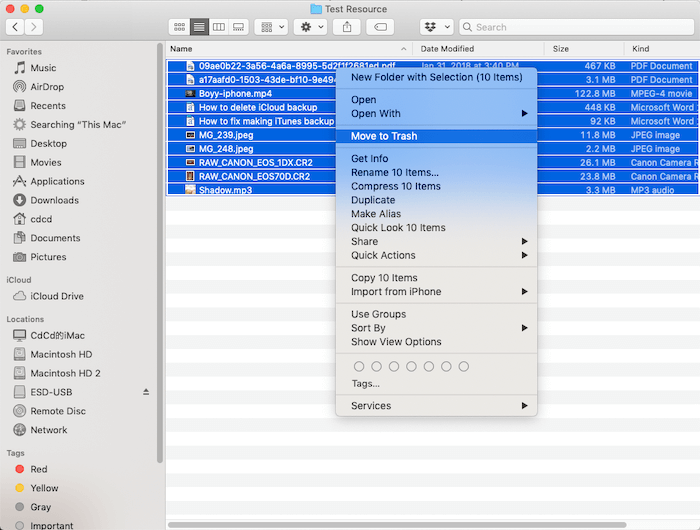Open the Dropbox toolbar dropdown
Viewport: 700px width, 530px height.
point(437,27)
